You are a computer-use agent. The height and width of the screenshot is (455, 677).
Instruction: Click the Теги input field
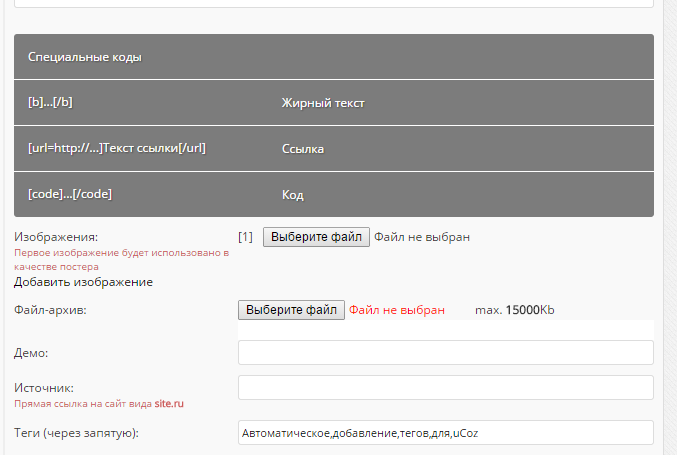[446, 433]
